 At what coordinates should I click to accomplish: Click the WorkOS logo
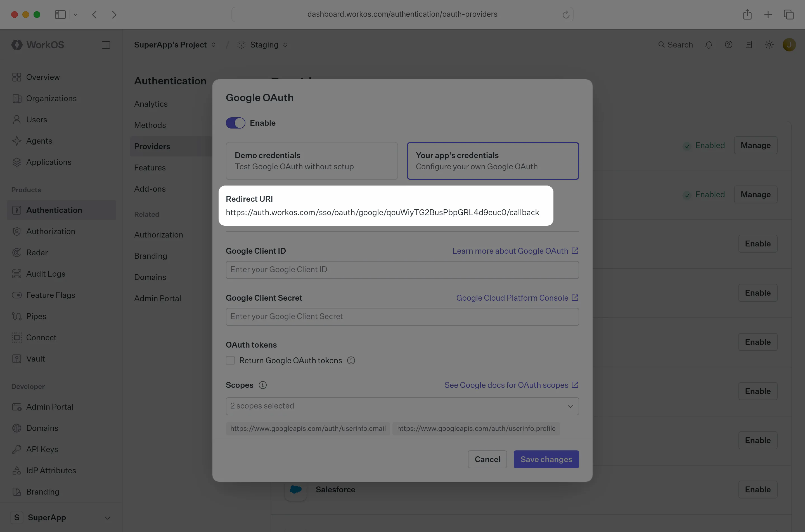(x=38, y=45)
